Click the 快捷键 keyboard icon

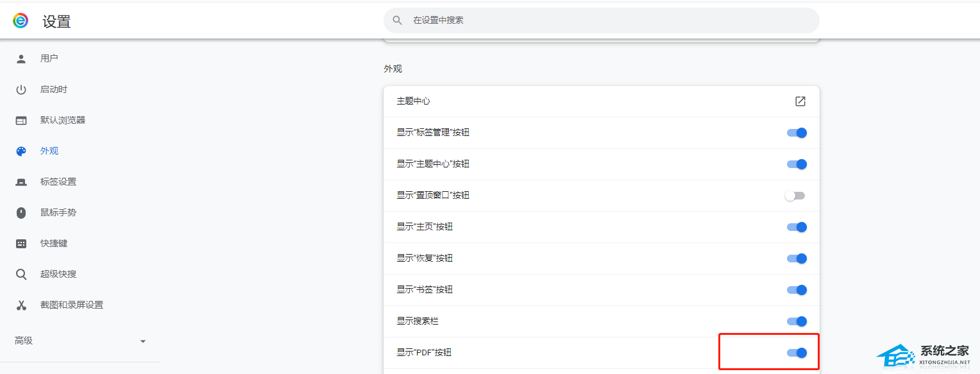[x=21, y=243]
